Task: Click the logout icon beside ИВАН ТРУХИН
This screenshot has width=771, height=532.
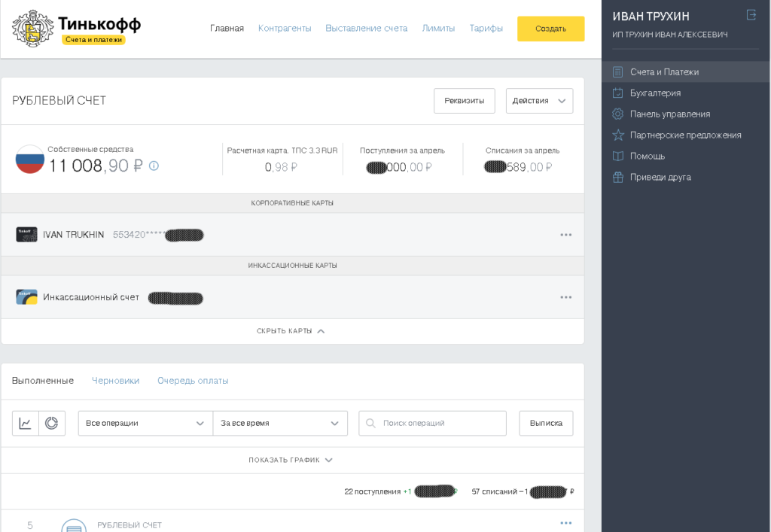Action: (x=751, y=15)
